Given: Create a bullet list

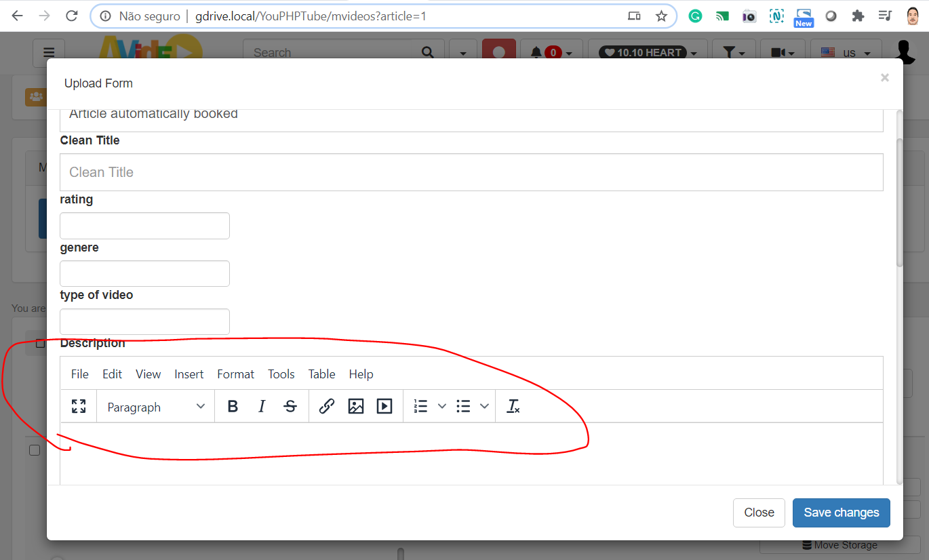Looking at the screenshot, I should [x=464, y=406].
